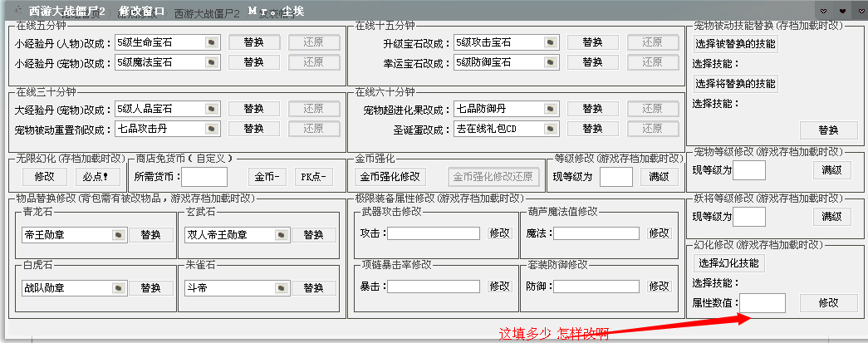Click 修改 in 无限幻化 group

tap(44, 177)
